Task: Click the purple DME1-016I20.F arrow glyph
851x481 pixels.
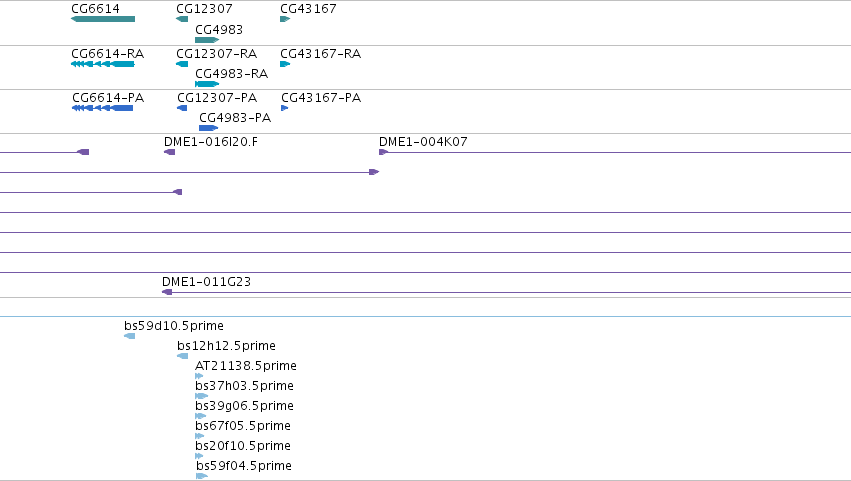Action: pyautogui.click(x=170, y=152)
